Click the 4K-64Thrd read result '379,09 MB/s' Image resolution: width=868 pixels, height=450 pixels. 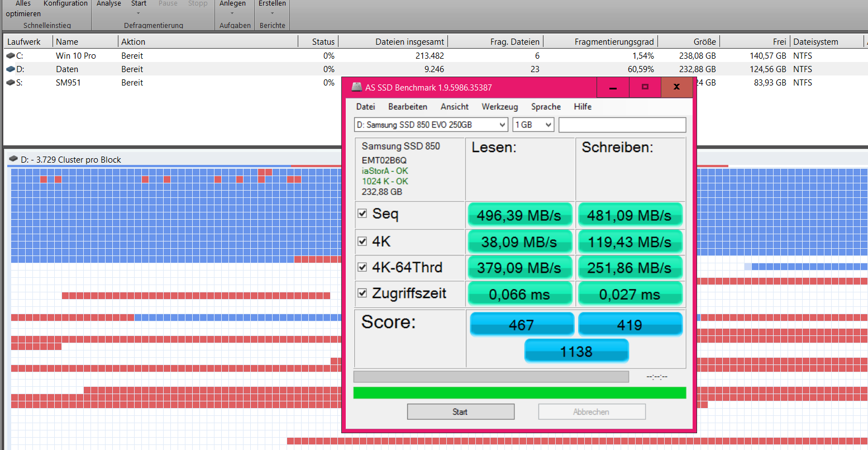click(519, 268)
